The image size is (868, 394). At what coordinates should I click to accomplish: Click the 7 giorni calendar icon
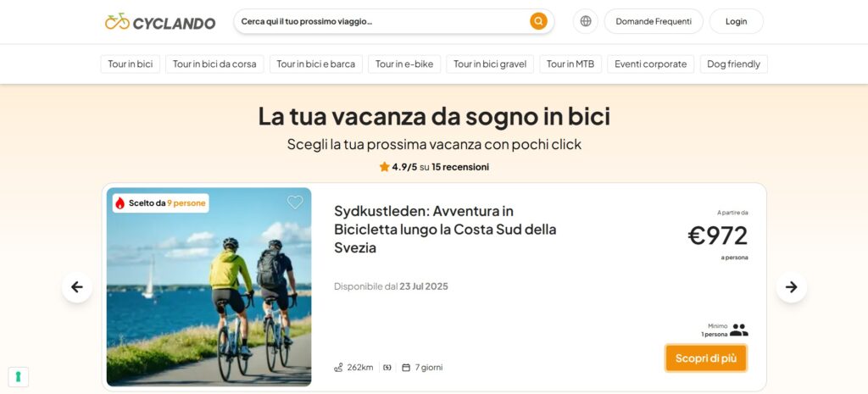406,368
